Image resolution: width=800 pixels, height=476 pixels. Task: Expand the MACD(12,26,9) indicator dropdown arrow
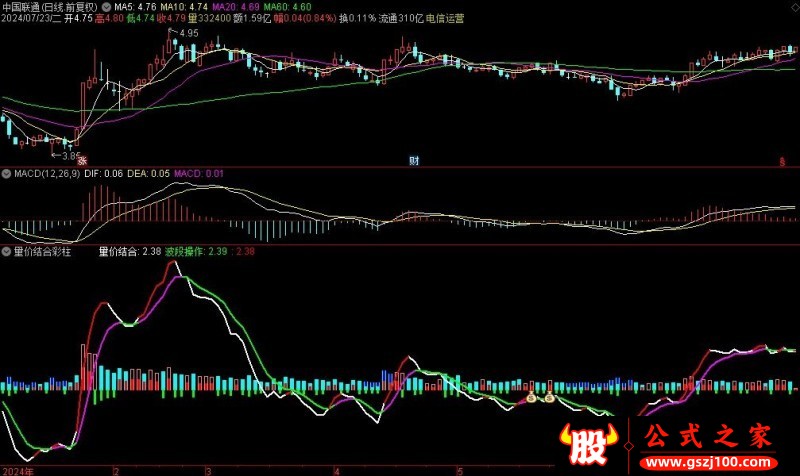tap(6, 174)
